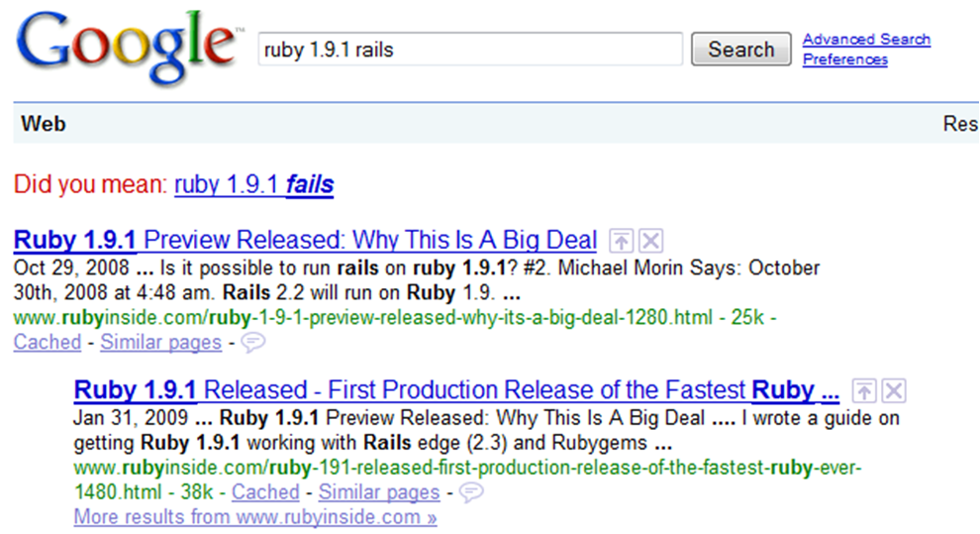Select the Web tab label
The height and width of the screenshot is (534, 980).
tap(44, 124)
